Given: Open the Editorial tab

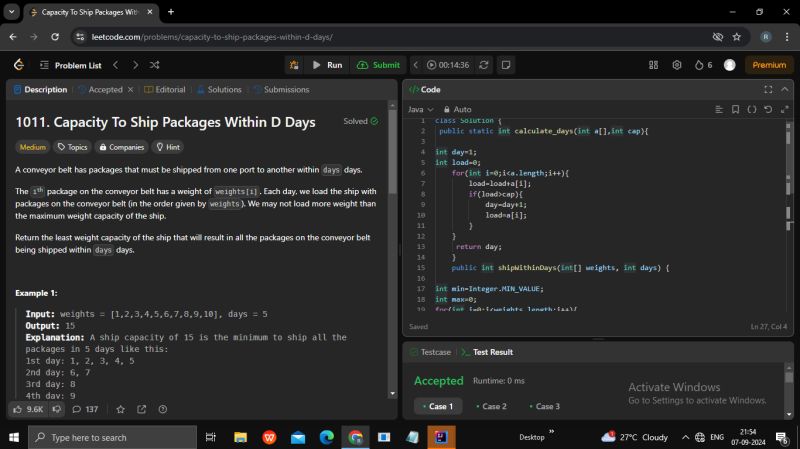Looking at the screenshot, I should (x=165, y=89).
